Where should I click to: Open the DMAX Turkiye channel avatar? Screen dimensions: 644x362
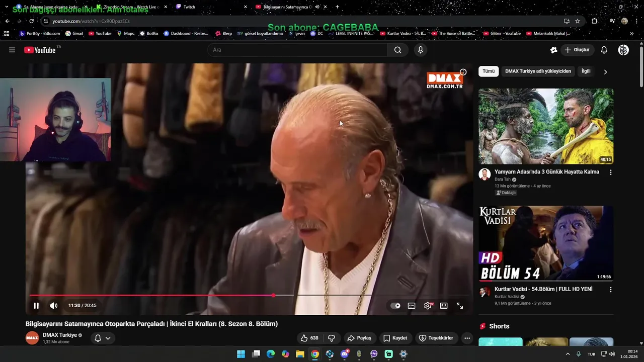point(32,338)
